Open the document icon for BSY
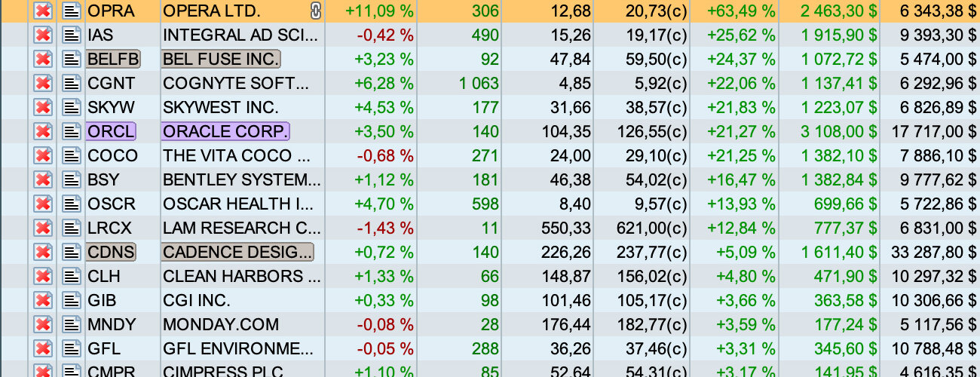980x377 pixels. (72, 180)
